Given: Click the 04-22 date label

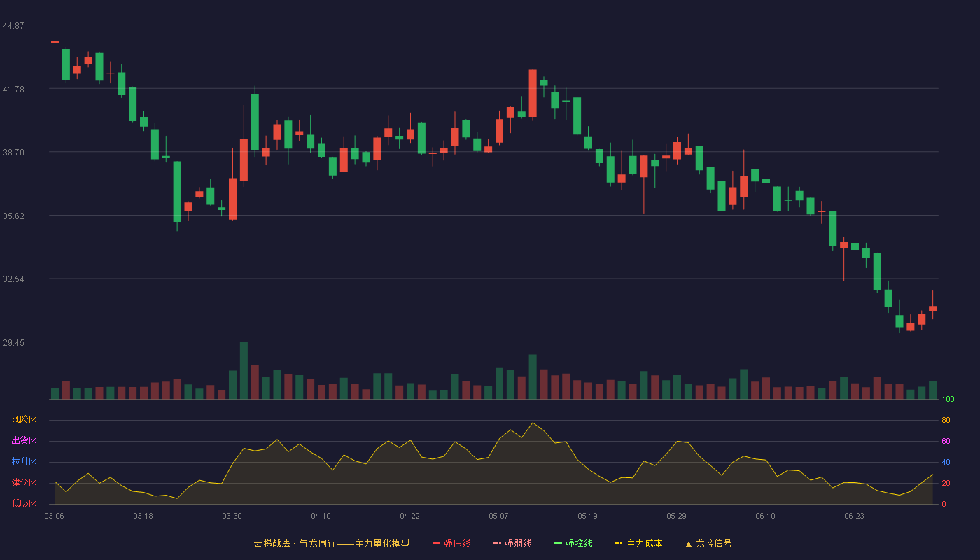Looking at the screenshot, I should pyautogui.click(x=409, y=516).
